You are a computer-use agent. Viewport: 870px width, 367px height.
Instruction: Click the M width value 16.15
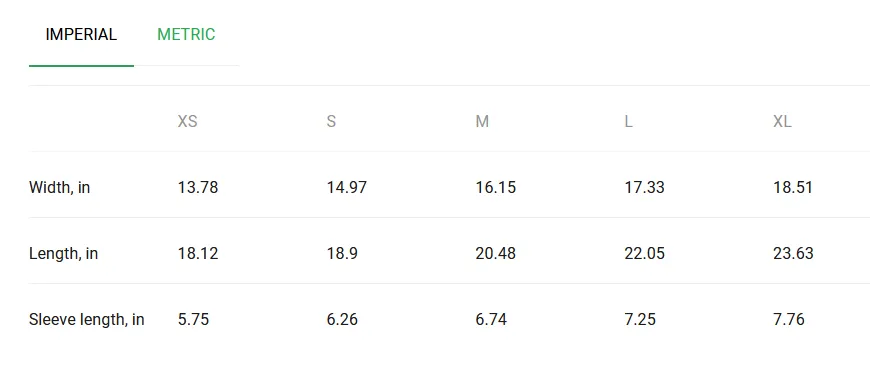[x=495, y=188]
